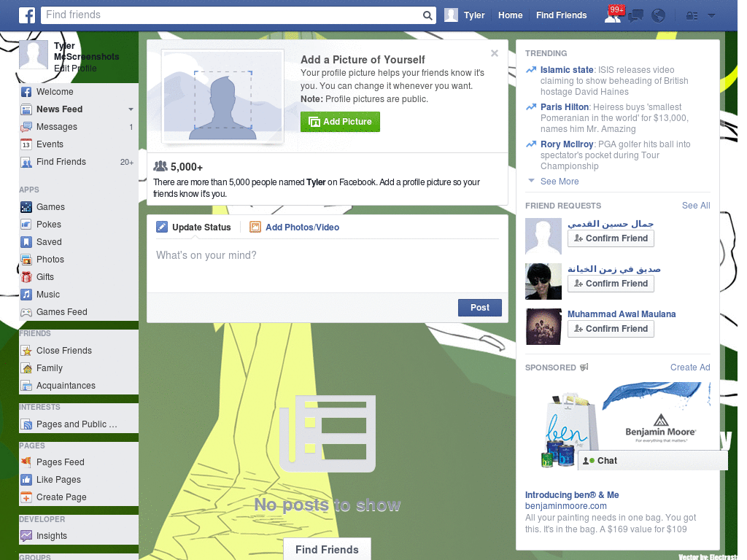Click Tyler profile link in top bar
The width and height of the screenshot is (747, 560).
point(465,15)
